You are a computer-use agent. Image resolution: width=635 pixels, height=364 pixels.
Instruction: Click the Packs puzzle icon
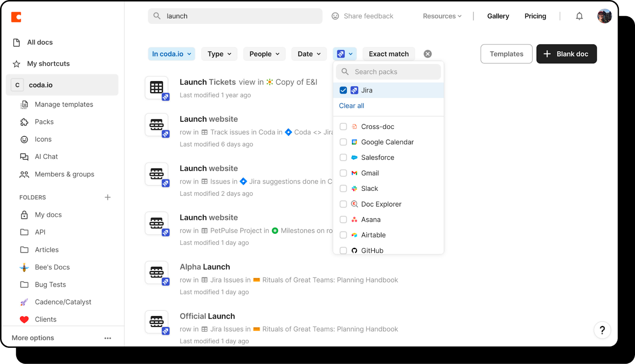click(x=24, y=122)
